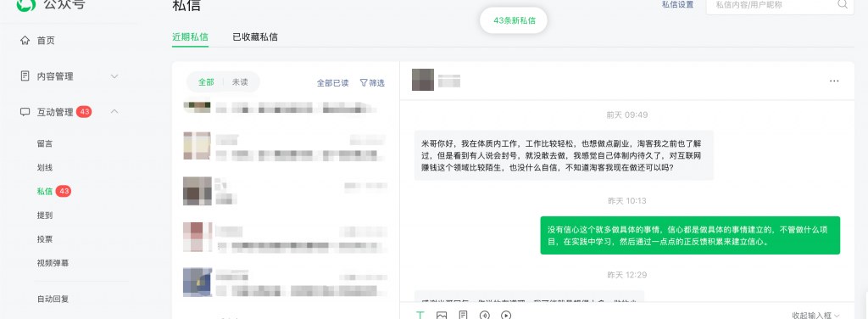The image size is (868, 319).
Task: Select the image attachment icon
Action: [x=441, y=315]
